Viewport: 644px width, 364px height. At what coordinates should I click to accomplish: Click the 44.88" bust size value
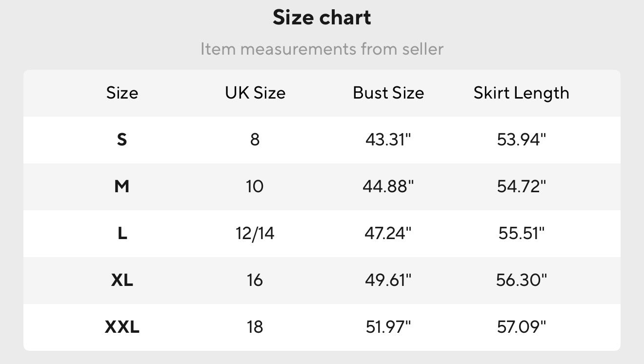[x=388, y=186]
